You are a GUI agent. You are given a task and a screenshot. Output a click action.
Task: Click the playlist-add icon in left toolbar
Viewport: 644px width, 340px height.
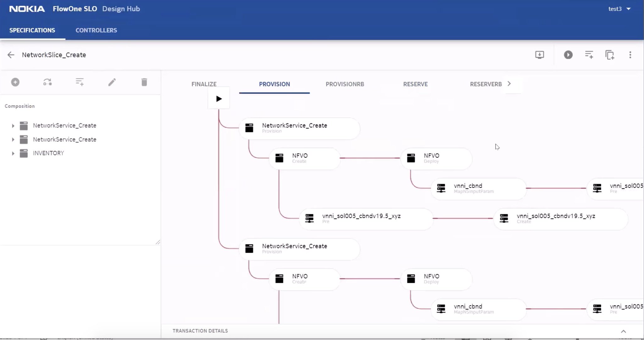[80, 82]
